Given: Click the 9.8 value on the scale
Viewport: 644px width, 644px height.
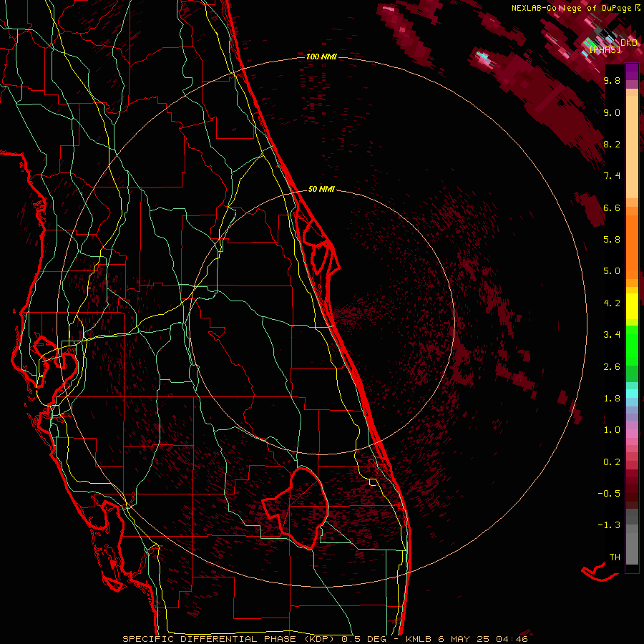Looking at the screenshot, I should 612,81.
